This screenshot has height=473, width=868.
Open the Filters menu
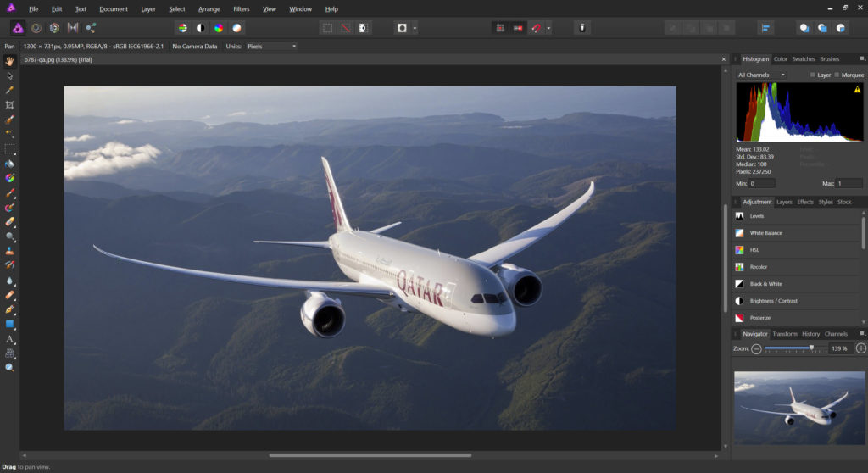(242, 8)
